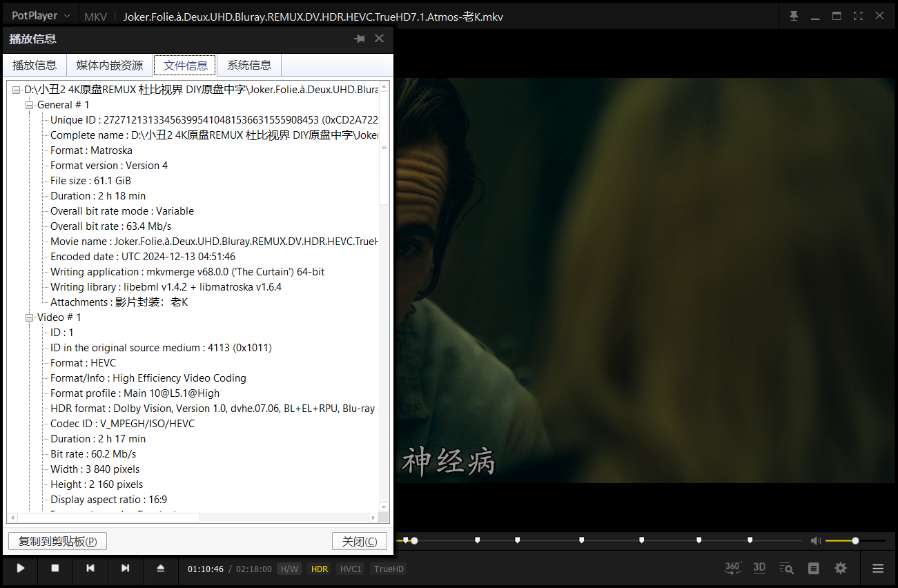This screenshot has width=898, height=588.
Task: Click the Open/Eject file icon
Action: [x=161, y=568]
